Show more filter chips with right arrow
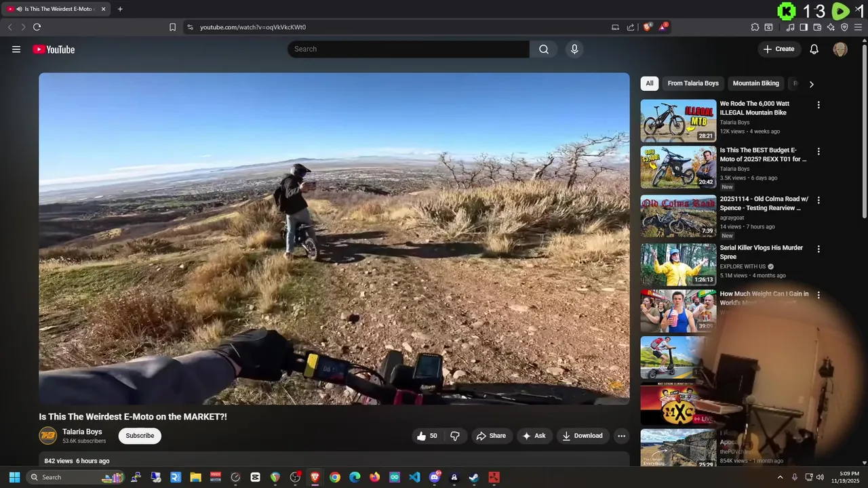The width and height of the screenshot is (868, 488). click(811, 84)
